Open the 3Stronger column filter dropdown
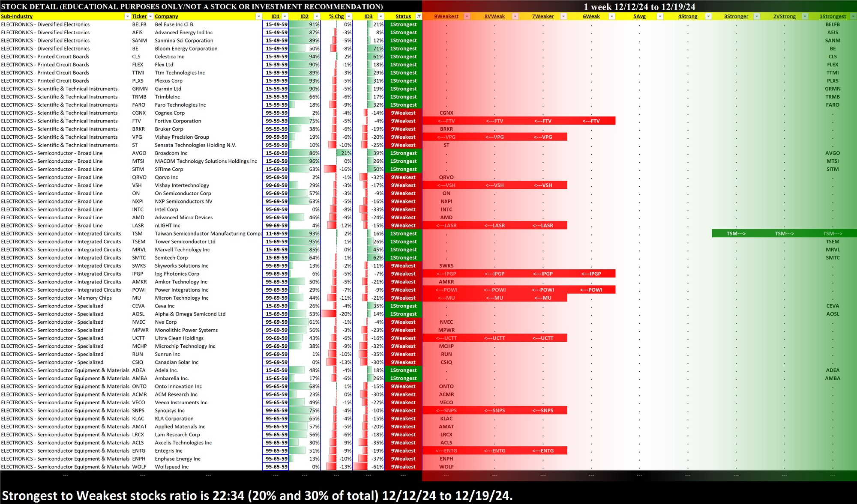This screenshot has height=504, width=857. (x=756, y=16)
